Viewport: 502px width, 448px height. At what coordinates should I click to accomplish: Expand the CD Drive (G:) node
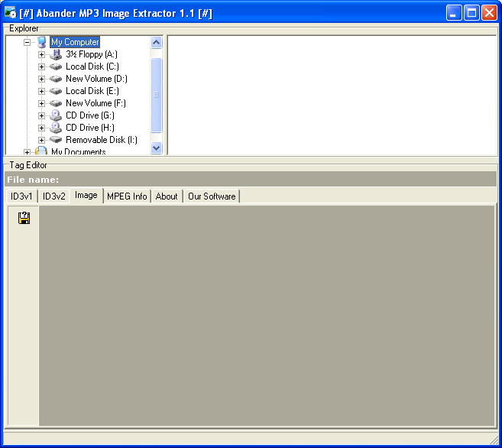pos(41,115)
